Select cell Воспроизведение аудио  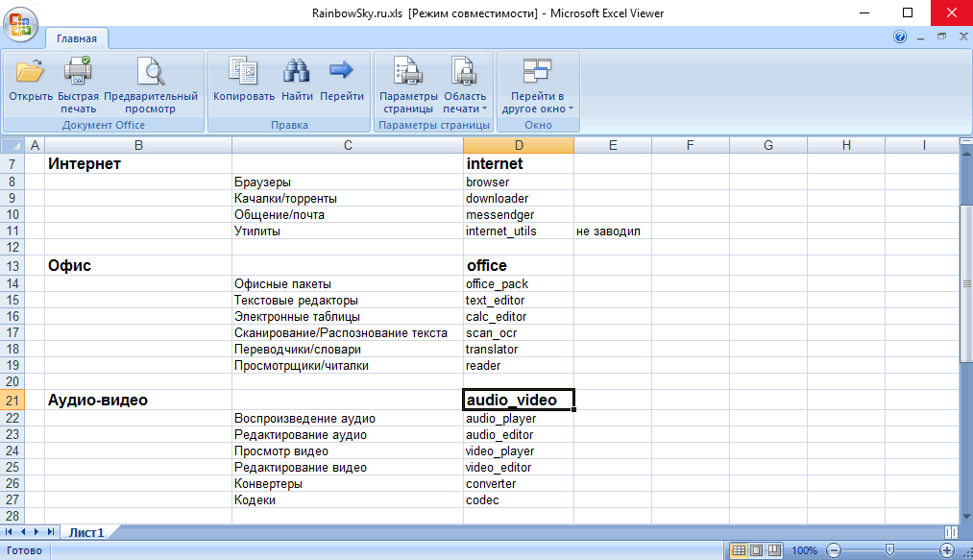pos(348,419)
